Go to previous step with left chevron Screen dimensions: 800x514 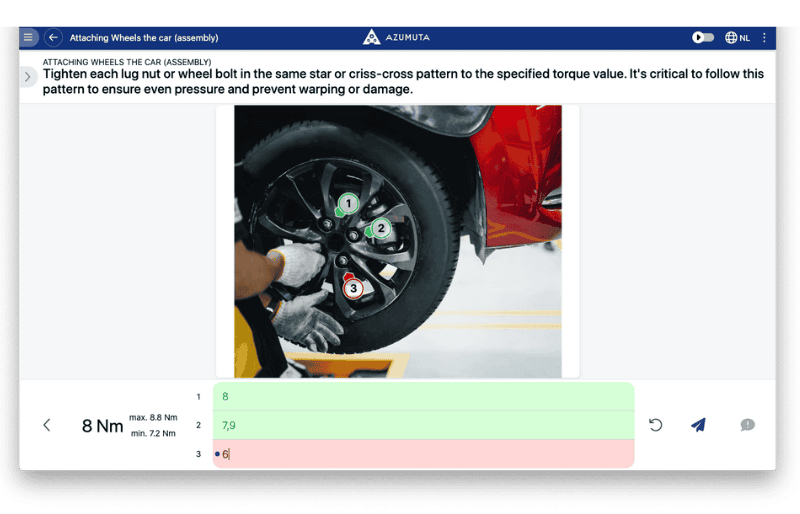[47, 425]
